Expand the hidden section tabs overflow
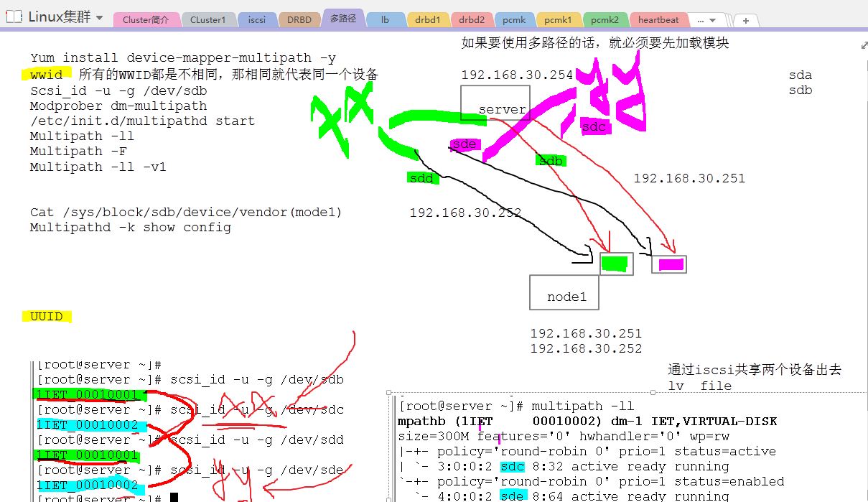This screenshot has width=868, height=502. pyautogui.click(x=706, y=21)
